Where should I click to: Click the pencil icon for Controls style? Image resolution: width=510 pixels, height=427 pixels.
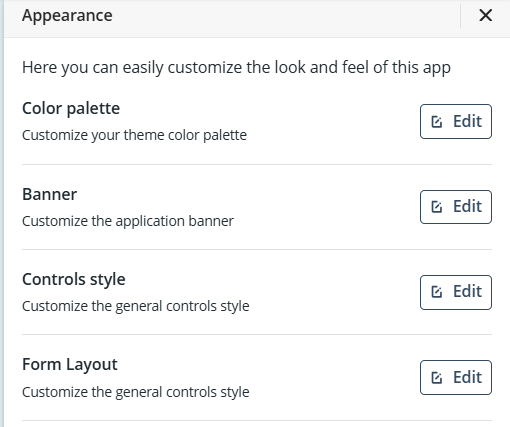pyautogui.click(x=437, y=292)
